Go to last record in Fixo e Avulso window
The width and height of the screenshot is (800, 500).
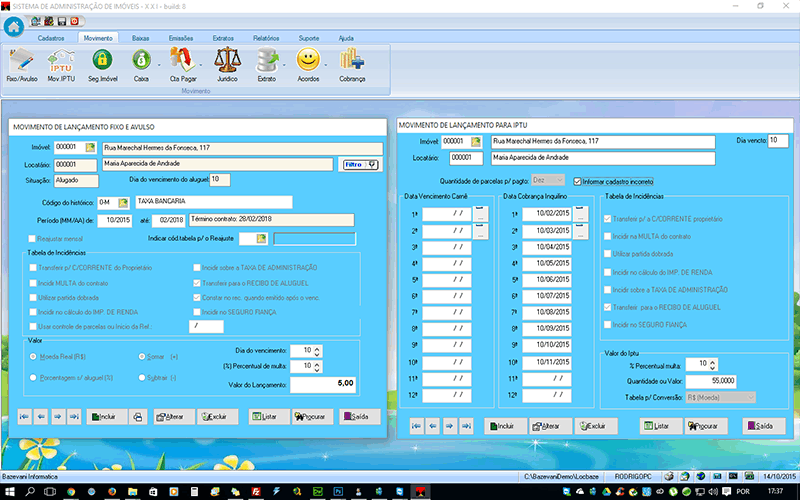click(x=74, y=417)
